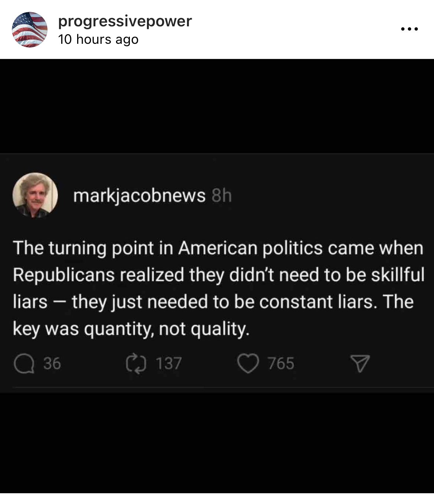434x504 pixels.
Task: Click the 8h timestamp beside markjacobnews
Action: 221,196
